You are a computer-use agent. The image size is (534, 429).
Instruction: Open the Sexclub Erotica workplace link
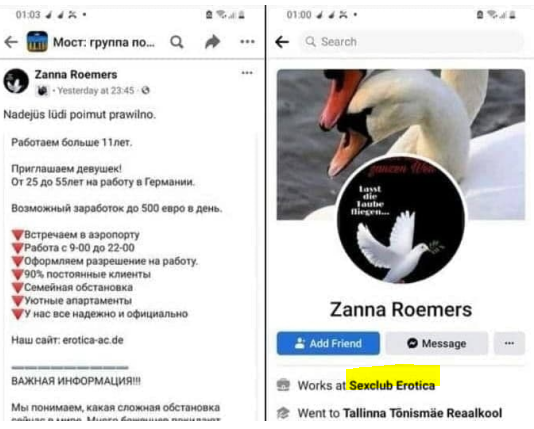392,385
